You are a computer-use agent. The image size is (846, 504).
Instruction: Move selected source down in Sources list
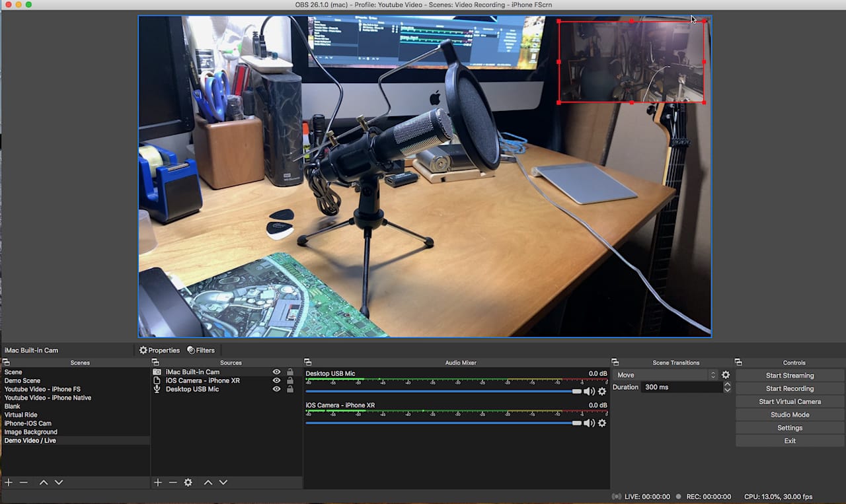click(x=223, y=483)
